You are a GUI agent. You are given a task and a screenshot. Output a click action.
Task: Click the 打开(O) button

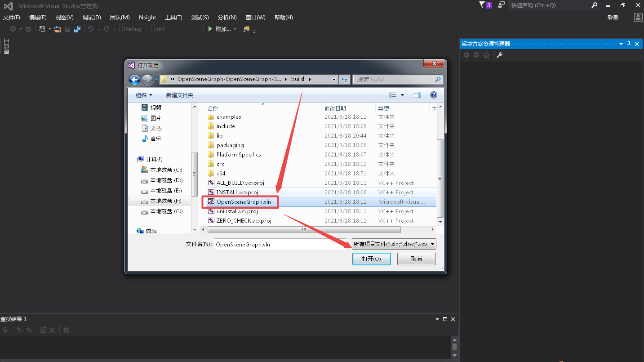pos(372,259)
